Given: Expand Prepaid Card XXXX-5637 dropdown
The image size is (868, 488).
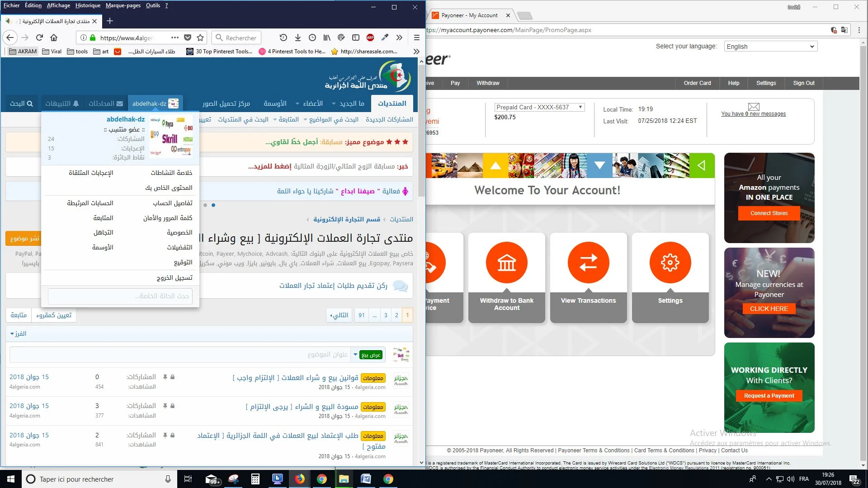Looking at the screenshot, I should coord(539,107).
